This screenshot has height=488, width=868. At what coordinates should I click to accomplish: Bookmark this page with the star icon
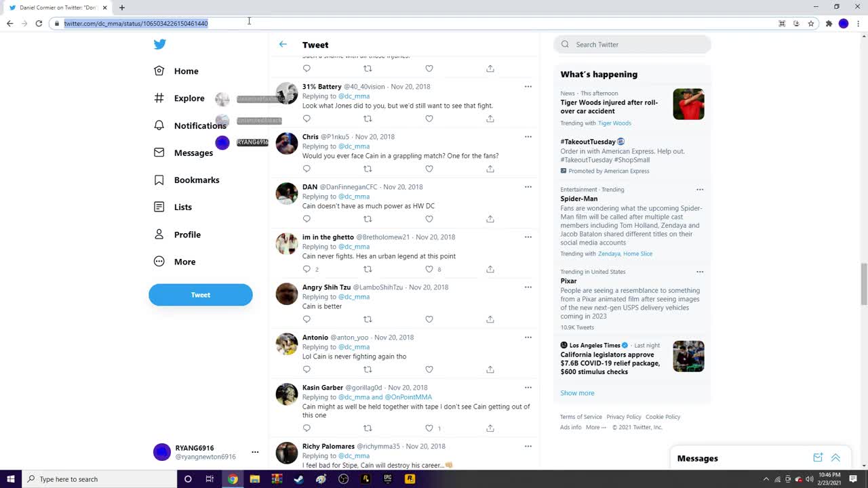tap(810, 23)
